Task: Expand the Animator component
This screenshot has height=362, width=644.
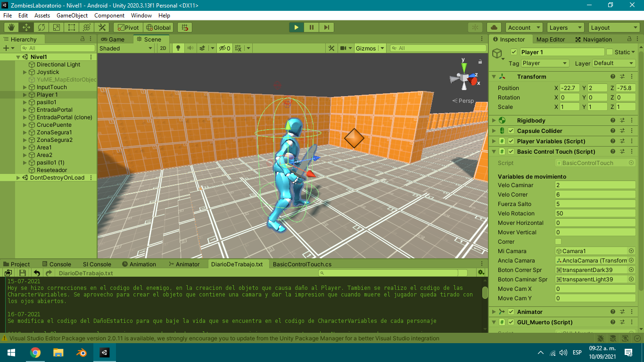Action: point(494,312)
